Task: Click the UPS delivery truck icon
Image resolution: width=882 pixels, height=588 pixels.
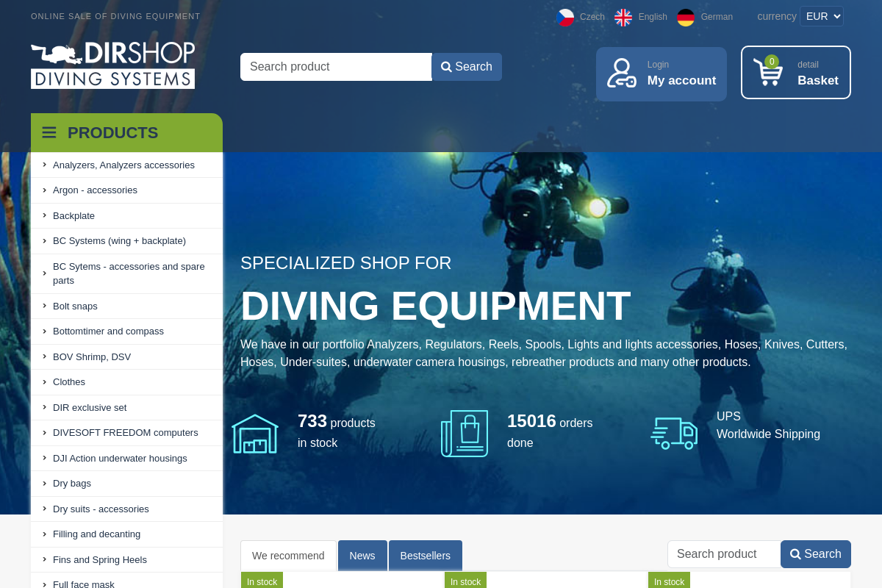Action: tap(674, 434)
